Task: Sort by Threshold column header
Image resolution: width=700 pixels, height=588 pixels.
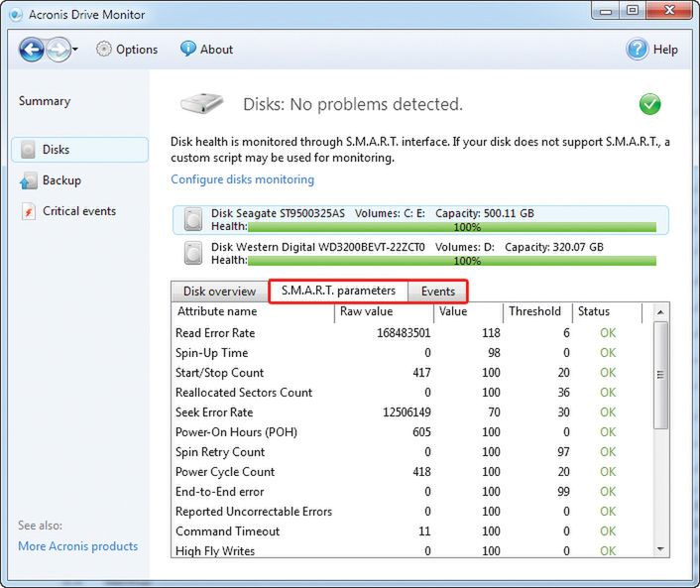Action: tap(538, 311)
